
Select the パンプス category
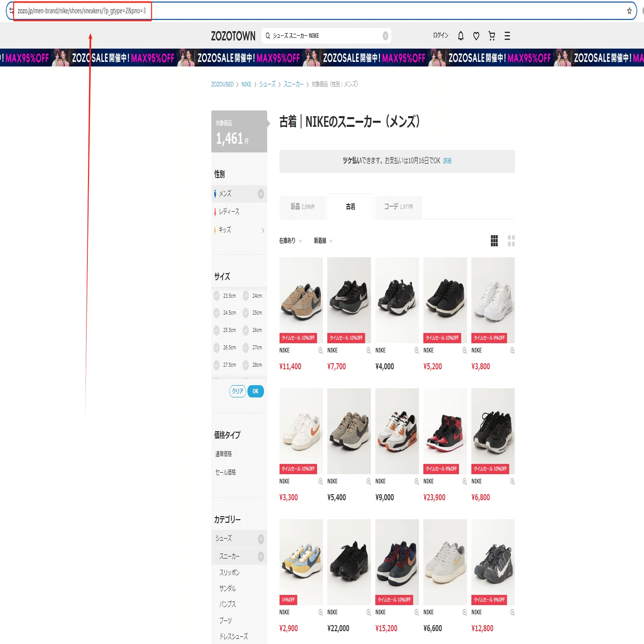point(228,605)
